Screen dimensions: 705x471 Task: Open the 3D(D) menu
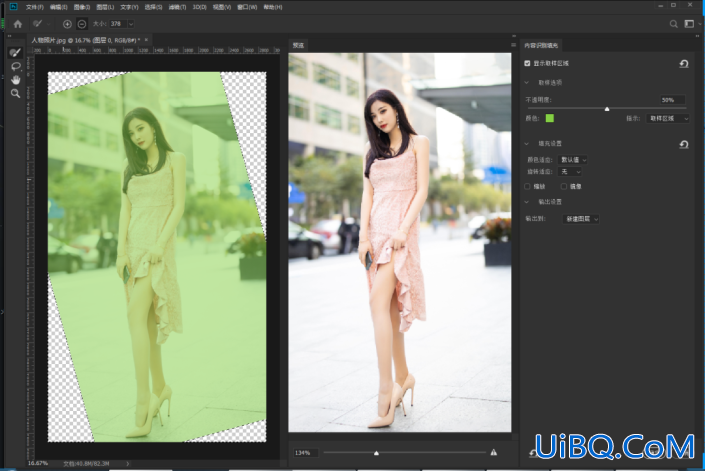(200, 7)
